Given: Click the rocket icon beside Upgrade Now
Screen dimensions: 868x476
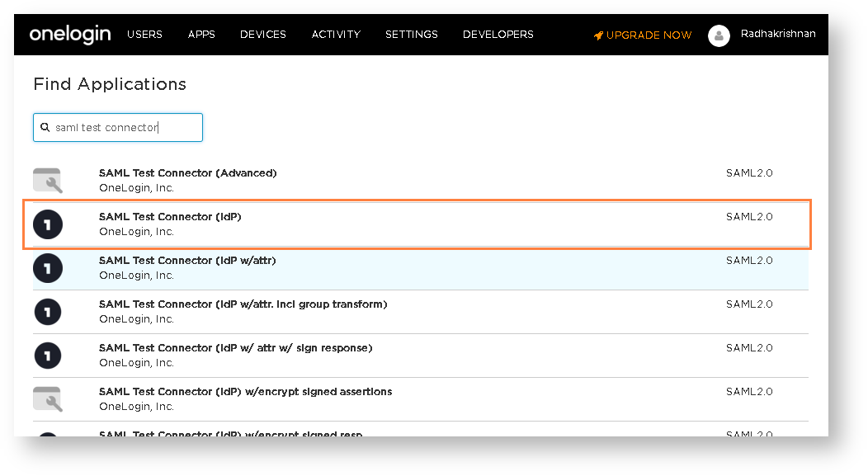Looking at the screenshot, I should click(598, 35).
